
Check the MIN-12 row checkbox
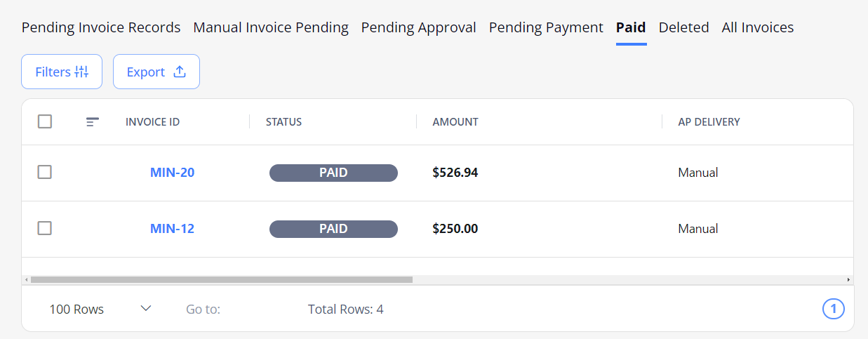[45, 228]
